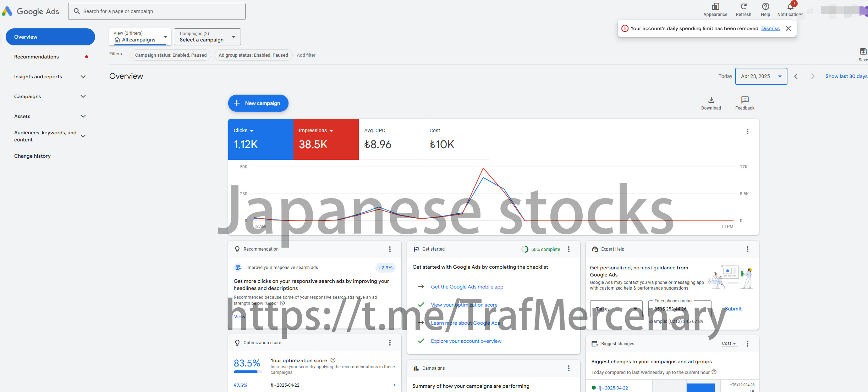Select the Avg. CPC metric tile

click(x=391, y=139)
